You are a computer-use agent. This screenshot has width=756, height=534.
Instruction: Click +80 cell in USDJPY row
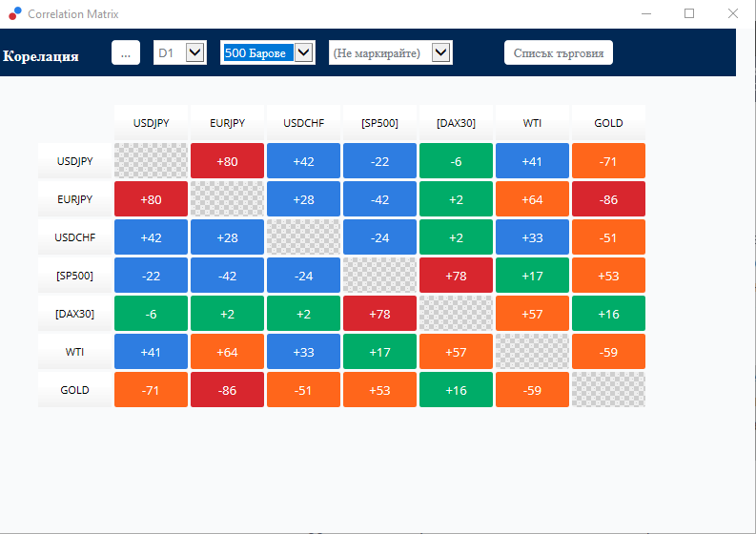pos(227,161)
